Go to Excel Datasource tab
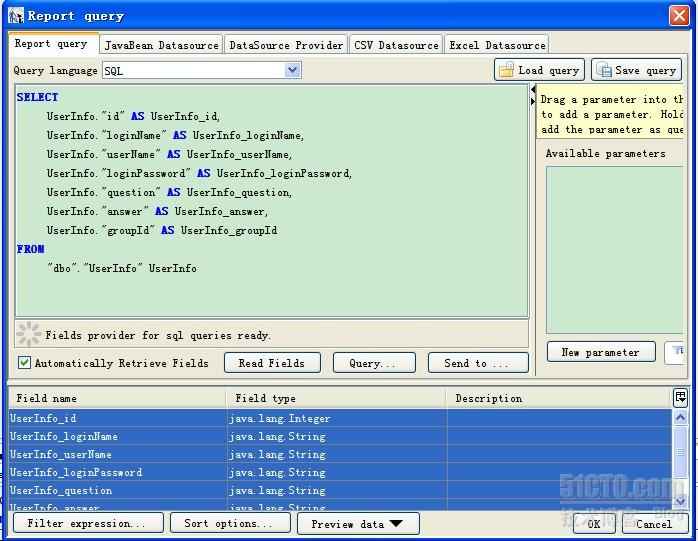Viewport: 698px width, 541px height. point(497,45)
